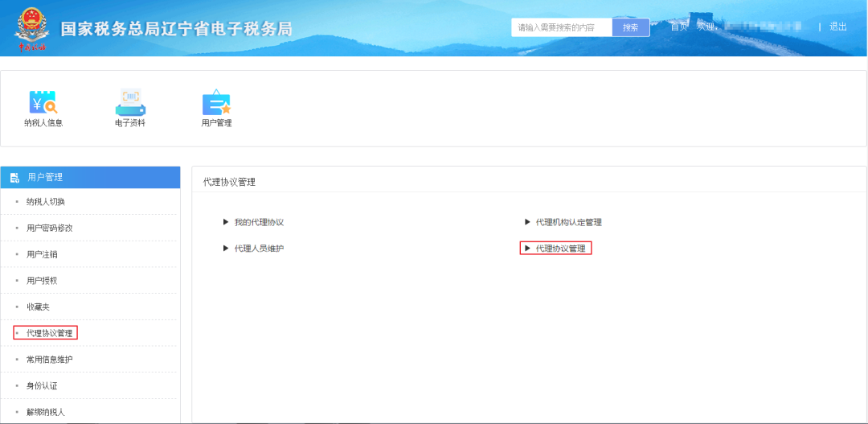868x424 pixels.
Task: Open the 纳税人信息 icon
Action: (x=43, y=102)
